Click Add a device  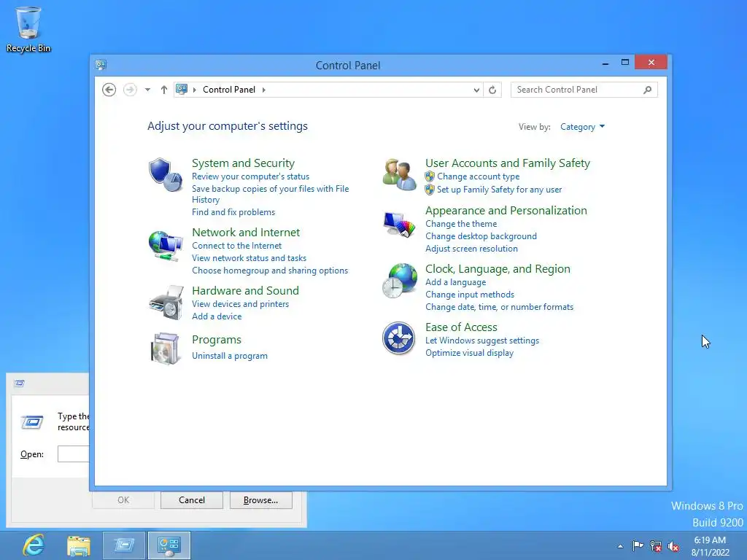(216, 316)
